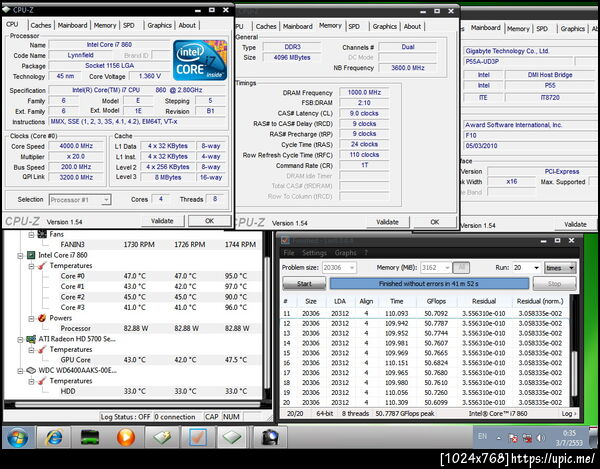This screenshot has height=469, width=600.
Task: Click the WDC hard drive icon
Action: (31, 371)
